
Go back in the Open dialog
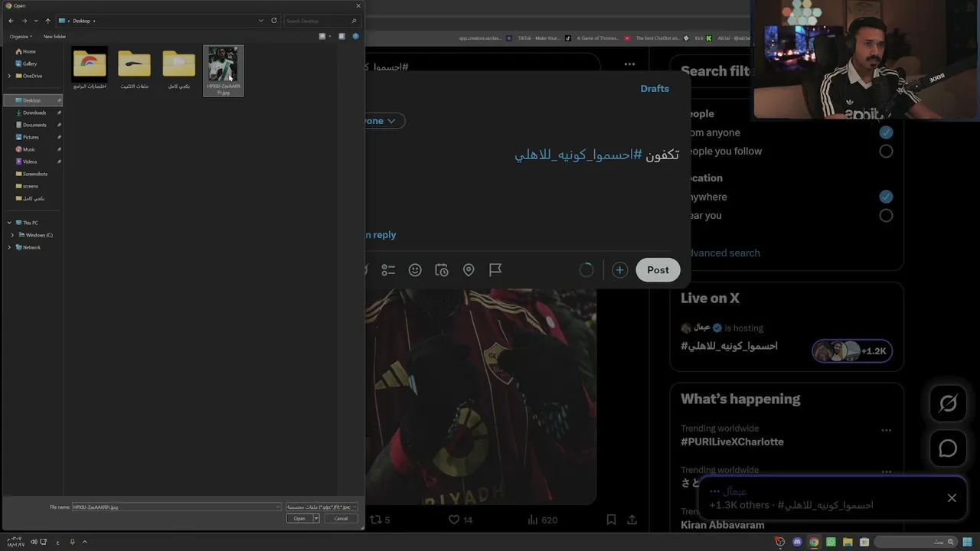click(x=11, y=21)
